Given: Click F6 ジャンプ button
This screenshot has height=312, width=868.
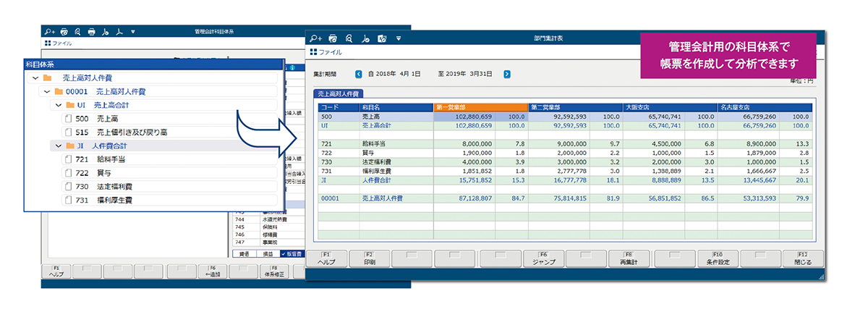Looking at the screenshot, I should pyautogui.click(x=542, y=258).
